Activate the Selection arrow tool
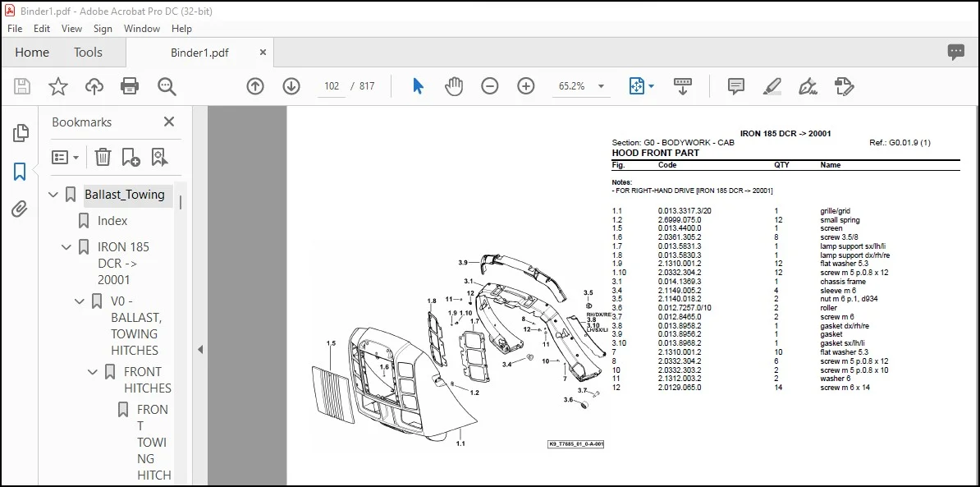This screenshot has width=980, height=487. point(418,86)
